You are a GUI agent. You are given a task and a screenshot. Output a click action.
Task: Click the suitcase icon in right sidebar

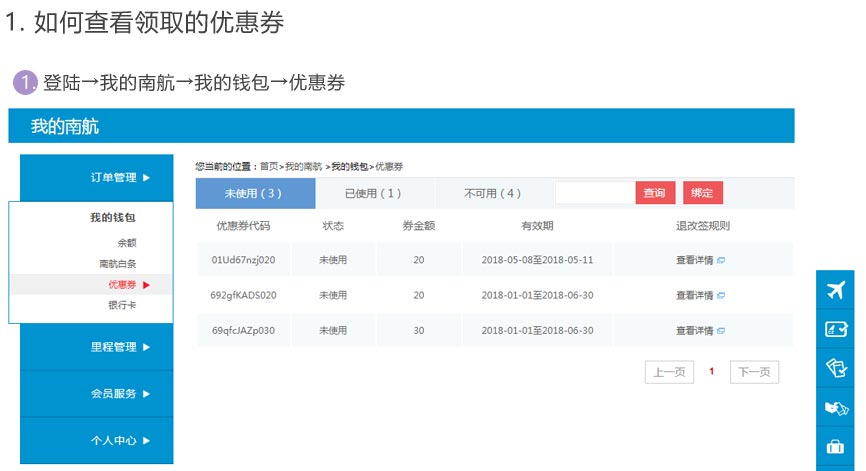[x=835, y=446]
